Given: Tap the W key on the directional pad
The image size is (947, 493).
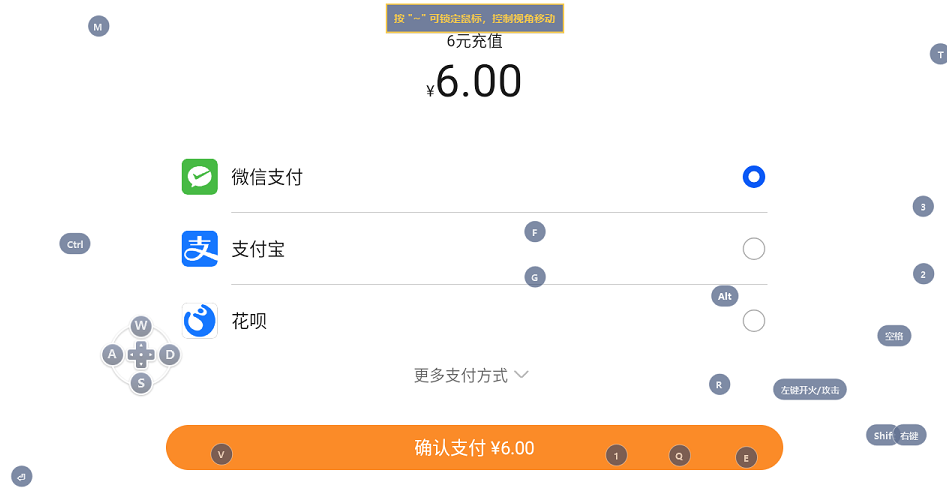Looking at the screenshot, I should point(141,326).
